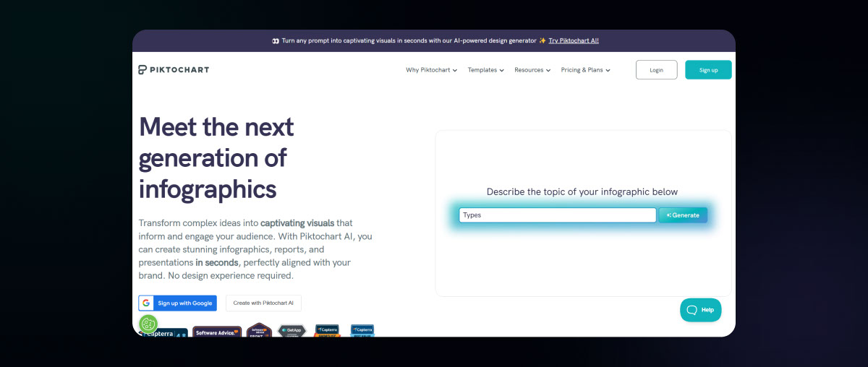868x367 pixels.
Task: Focus the infographic topic input field
Action: click(x=558, y=215)
